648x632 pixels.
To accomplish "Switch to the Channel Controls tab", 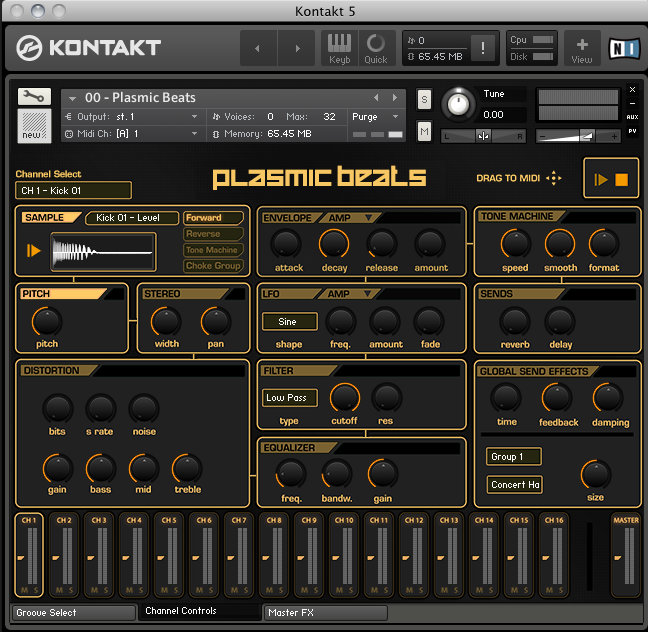I will (x=200, y=611).
